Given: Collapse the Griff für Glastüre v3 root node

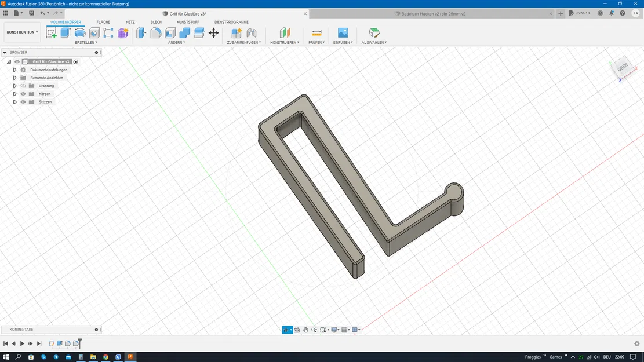Looking at the screenshot, I should [x=9, y=61].
